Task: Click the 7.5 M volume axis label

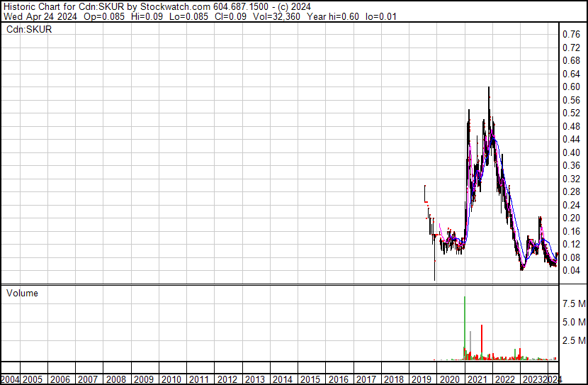Action: 574,303
